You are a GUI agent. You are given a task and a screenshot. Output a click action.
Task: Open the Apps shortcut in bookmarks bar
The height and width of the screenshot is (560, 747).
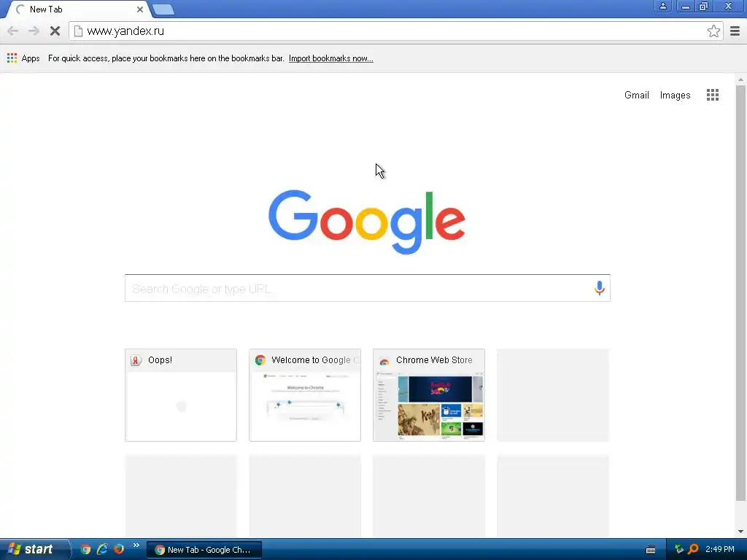23,58
